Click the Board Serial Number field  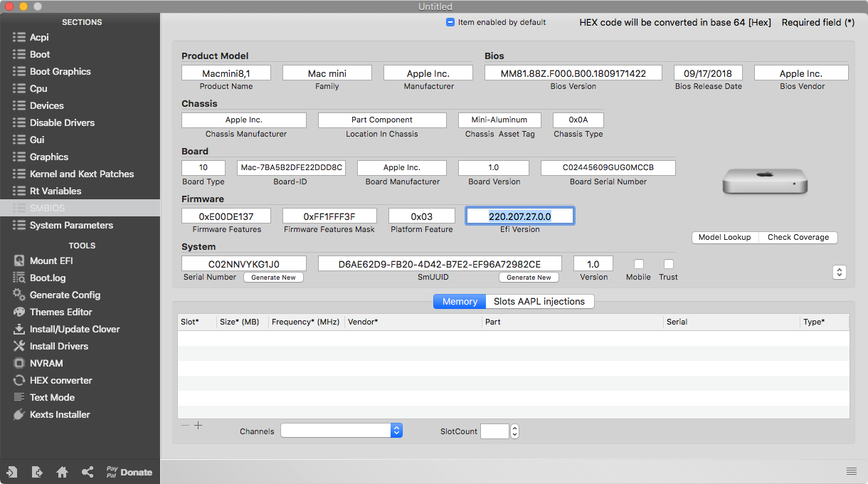click(608, 168)
